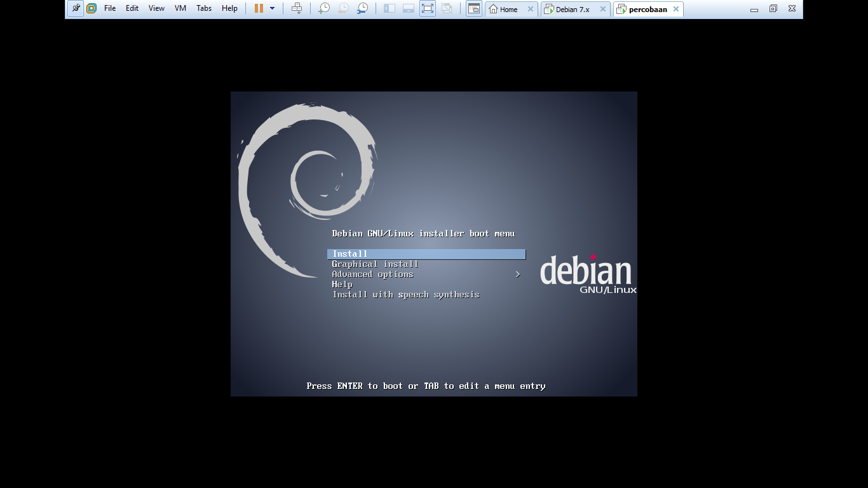Expand the Advanced options submenu
The height and width of the screenshot is (488, 868).
(x=372, y=274)
